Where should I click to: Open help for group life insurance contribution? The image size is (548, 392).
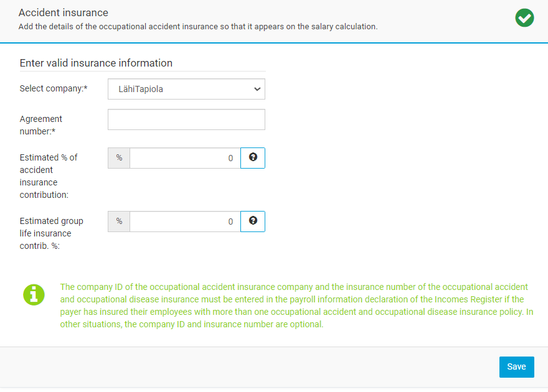coord(253,222)
